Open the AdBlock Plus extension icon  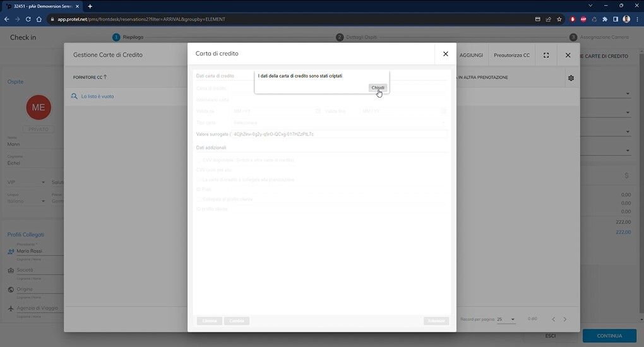point(583,19)
